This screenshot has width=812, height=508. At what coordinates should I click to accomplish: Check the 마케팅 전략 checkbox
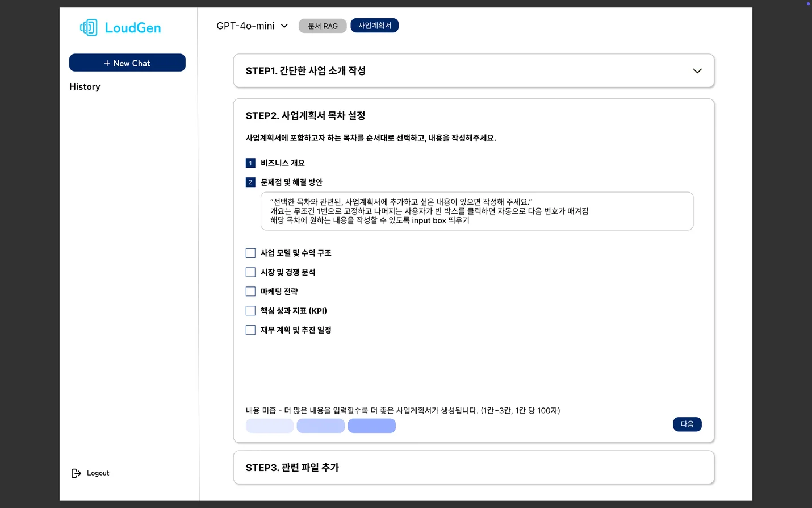point(250,292)
